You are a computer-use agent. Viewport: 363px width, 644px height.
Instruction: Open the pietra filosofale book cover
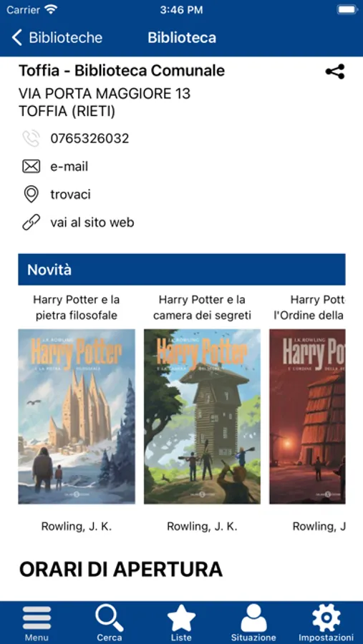click(x=77, y=416)
